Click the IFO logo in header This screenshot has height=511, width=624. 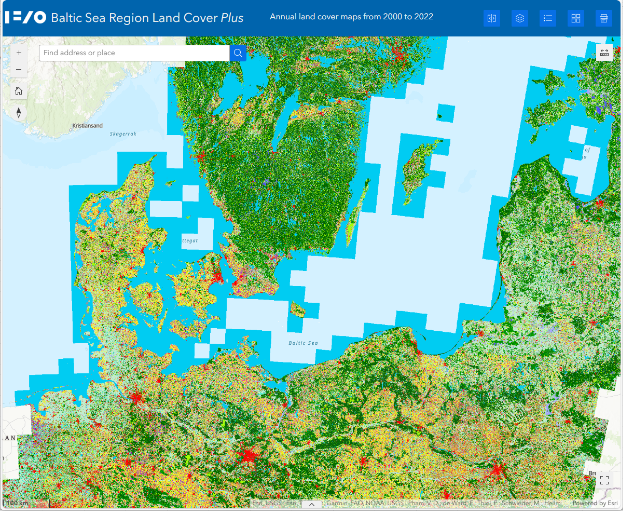pyautogui.click(x=22, y=18)
